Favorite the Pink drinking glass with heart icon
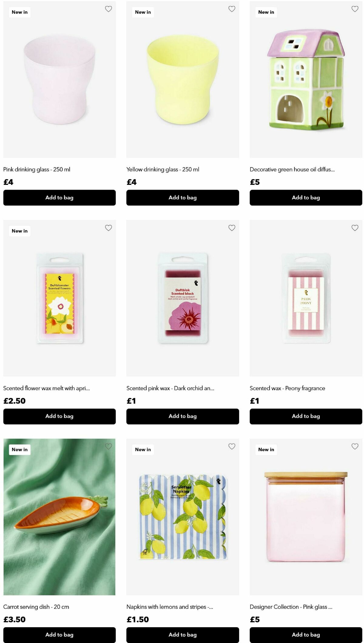364x643 pixels. [108, 9]
